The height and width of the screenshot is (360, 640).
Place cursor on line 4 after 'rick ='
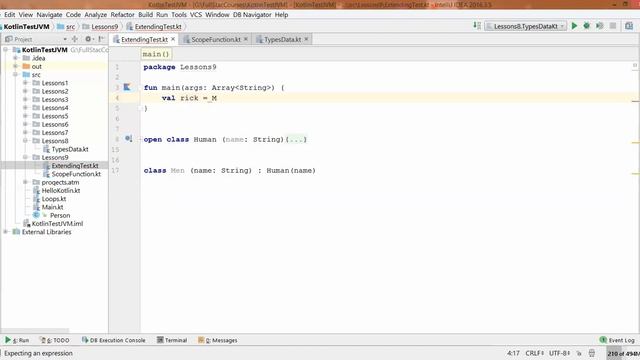(x=208, y=98)
